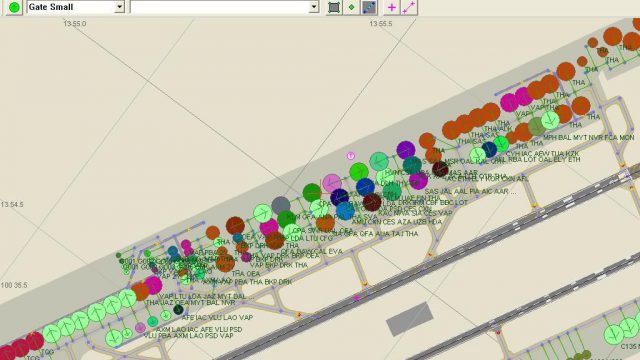
Task: Click the magenta plus add-point tool
Action: point(391,7)
